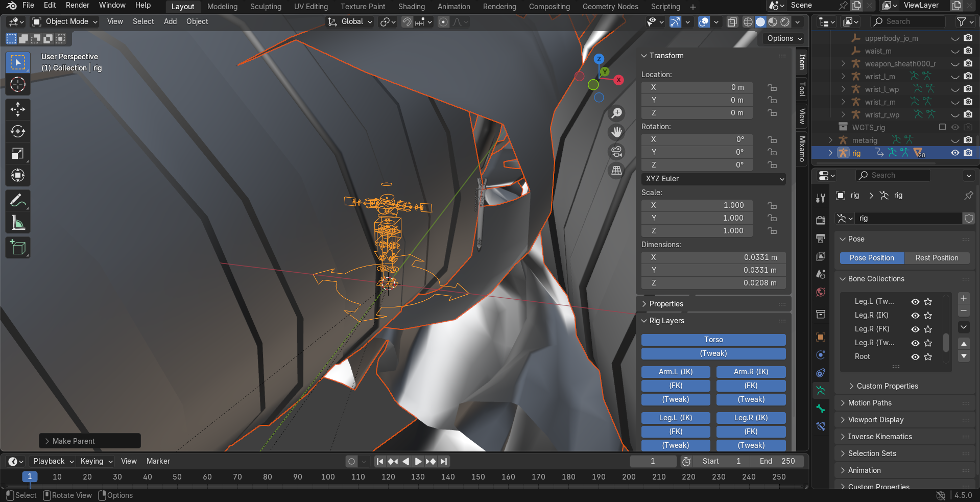This screenshot has height=502, width=980.
Task: Click the Location X value field
Action: point(697,87)
